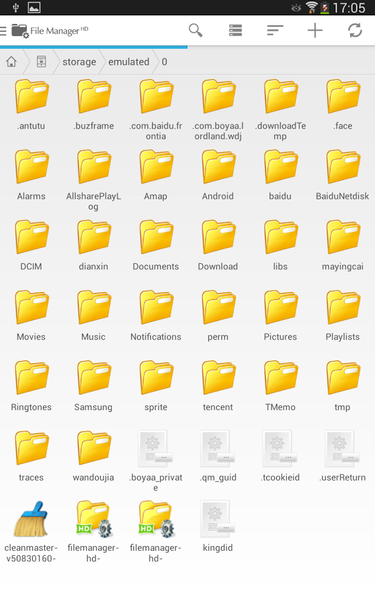Navigate to storage breadcrumb
The height and width of the screenshot is (600, 375).
tap(79, 62)
